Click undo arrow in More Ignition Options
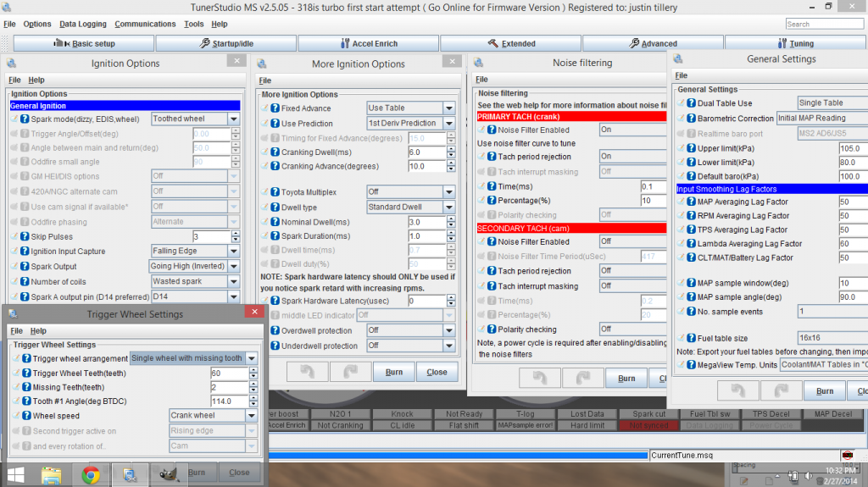This screenshot has height=487, width=868. (307, 372)
